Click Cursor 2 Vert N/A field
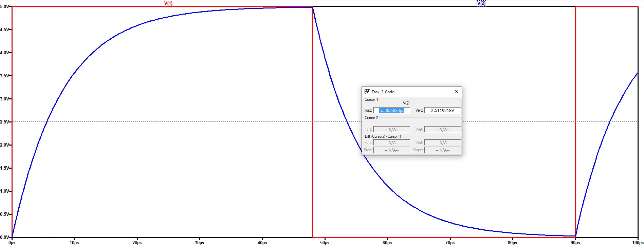 point(442,129)
